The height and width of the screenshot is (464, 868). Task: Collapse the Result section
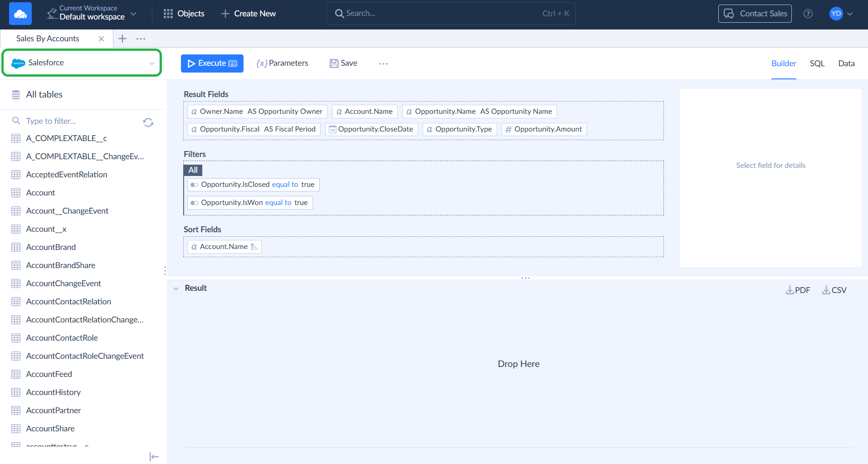pos(176,288)
